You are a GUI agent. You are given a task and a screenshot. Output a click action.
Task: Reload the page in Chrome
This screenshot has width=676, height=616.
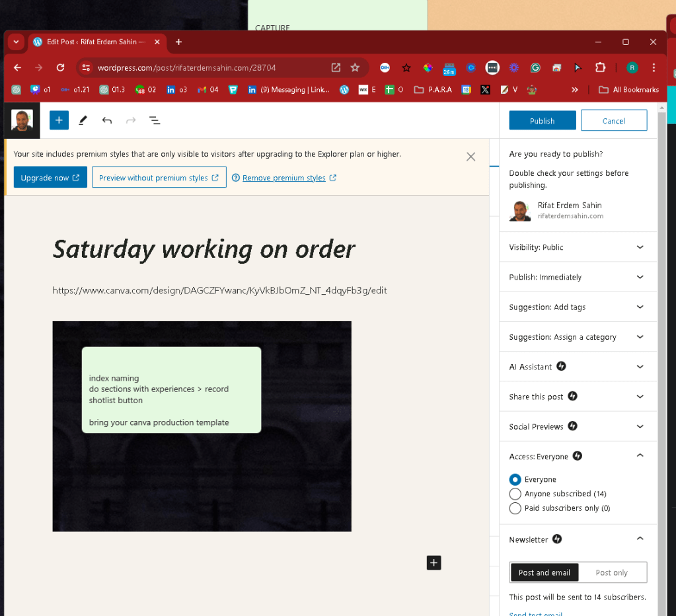(x=60, y=67)
